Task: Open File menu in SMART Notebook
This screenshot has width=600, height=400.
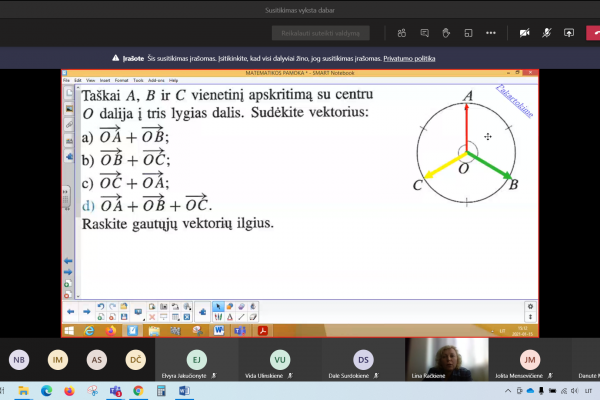Action: [67, 80]
